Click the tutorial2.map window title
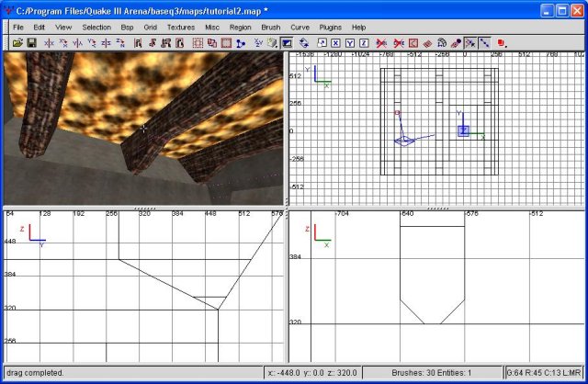The image size is (588, 384). [x=141, y=11]
